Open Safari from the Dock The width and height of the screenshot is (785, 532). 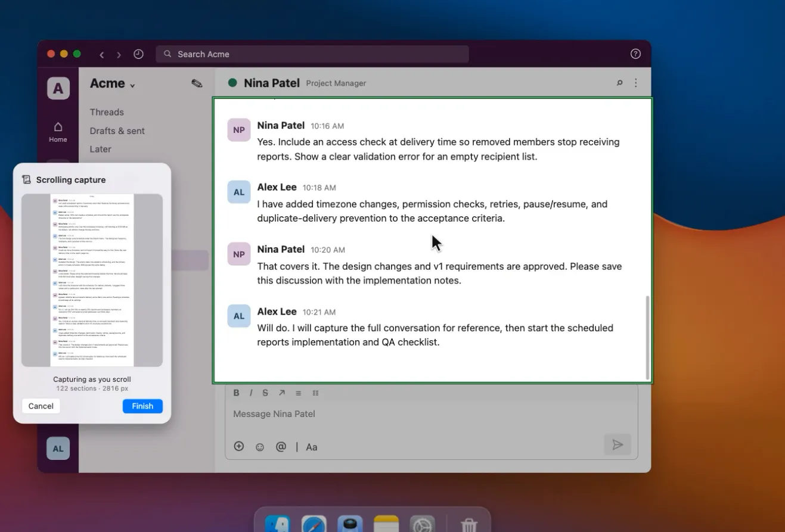point(314,524)
